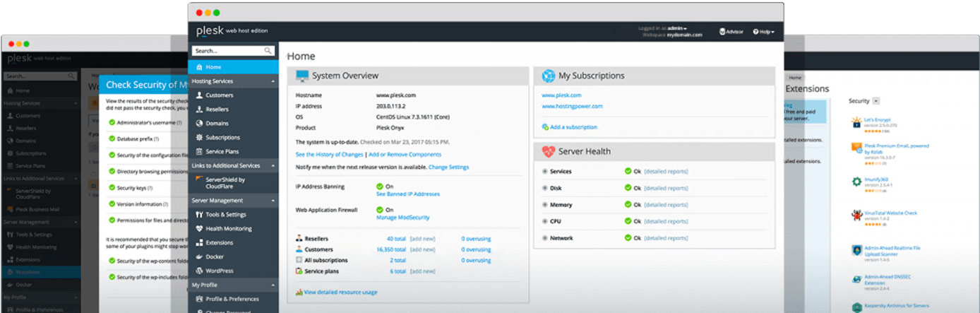The height and width of the screenshot is (313, 980).
Task: Click View detailed resource usage link
Action: point(340,293)
